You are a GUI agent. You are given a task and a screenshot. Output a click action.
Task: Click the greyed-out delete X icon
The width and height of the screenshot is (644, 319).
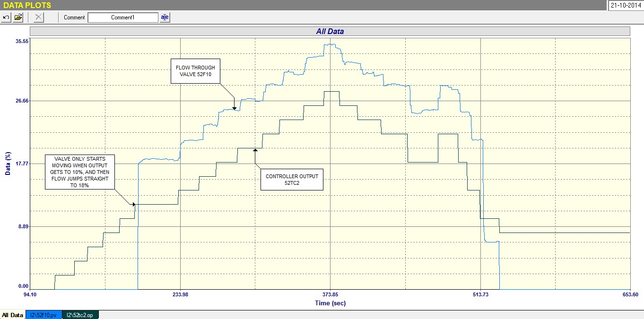(x=39, y=17)
